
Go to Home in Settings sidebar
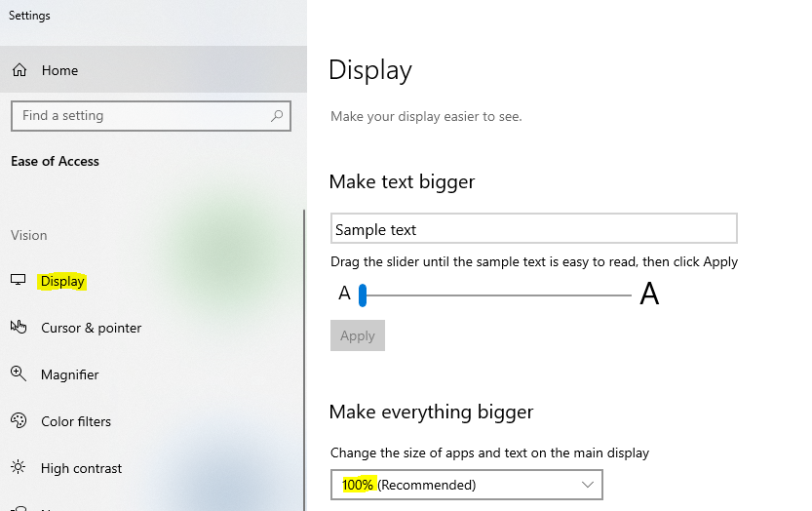coord(59,70)
